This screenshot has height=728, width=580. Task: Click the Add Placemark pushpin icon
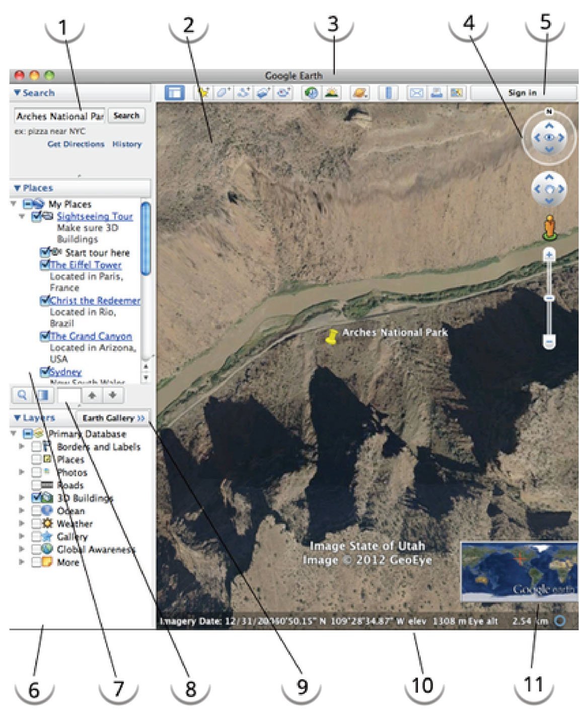click(x=203, y=93)
